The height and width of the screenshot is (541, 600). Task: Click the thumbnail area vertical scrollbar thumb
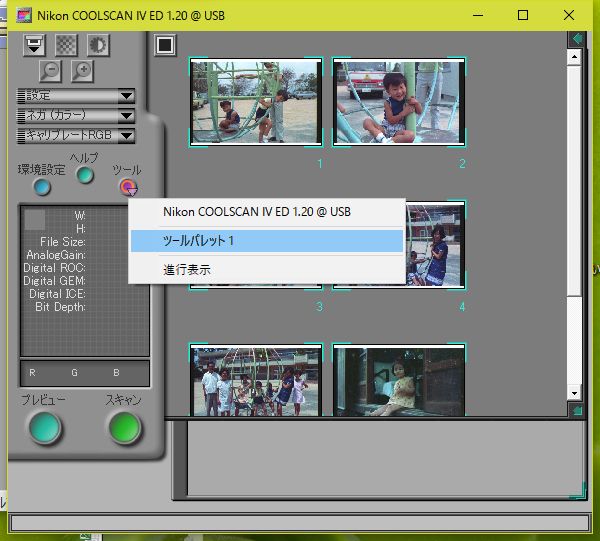click(574, 181)
